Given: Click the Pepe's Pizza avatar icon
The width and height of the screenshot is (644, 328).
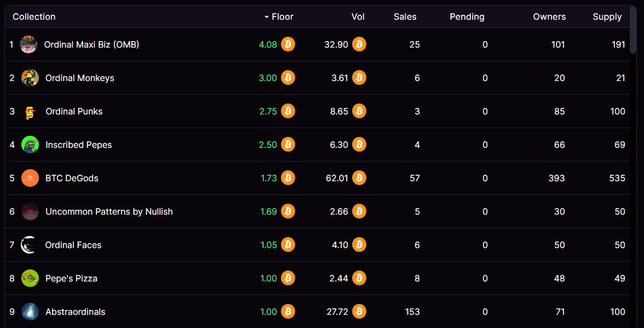Looking at the screenshot, I should [30, 278].
